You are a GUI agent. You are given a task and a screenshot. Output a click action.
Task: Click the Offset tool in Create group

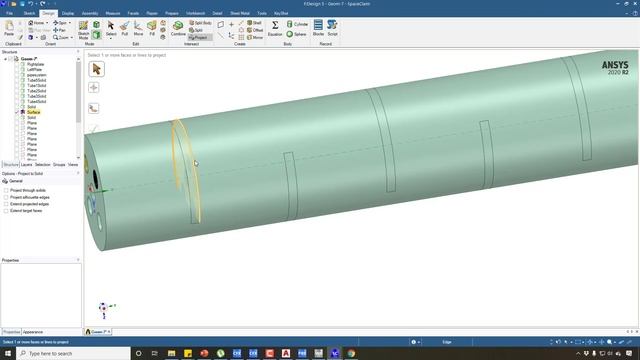coord(255,30)
